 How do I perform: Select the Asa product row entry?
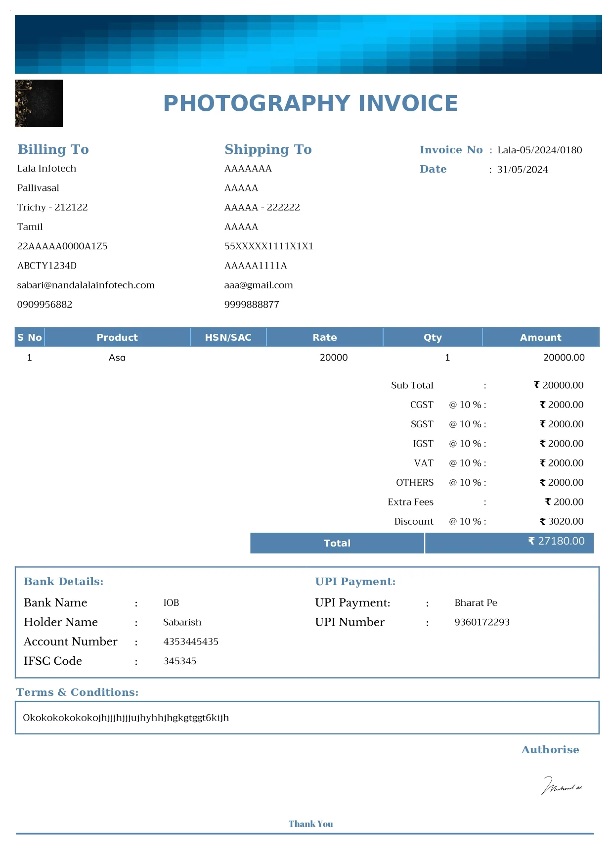coord(117,358)
